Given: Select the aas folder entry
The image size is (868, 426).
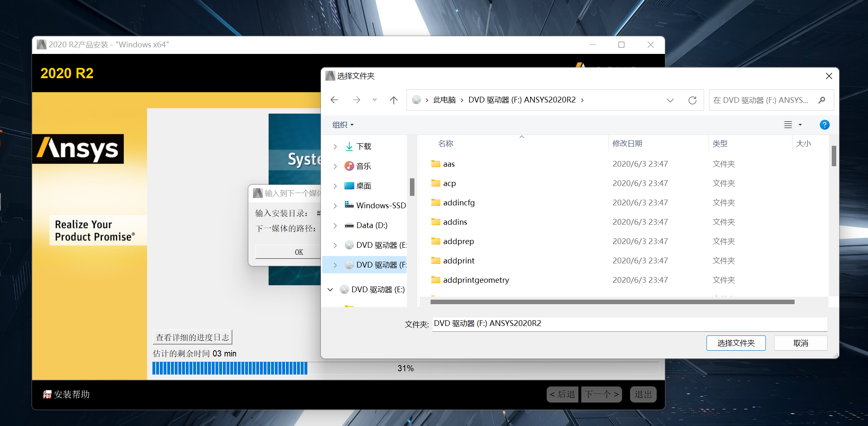Looking at the screenshot, I should click(448, 164).
